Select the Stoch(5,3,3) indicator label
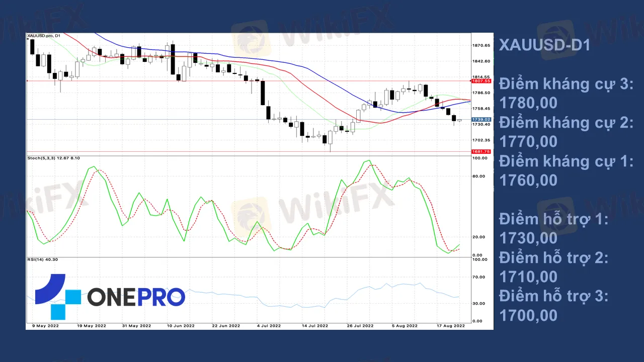 pyautogui.click(x=52, y=158)
